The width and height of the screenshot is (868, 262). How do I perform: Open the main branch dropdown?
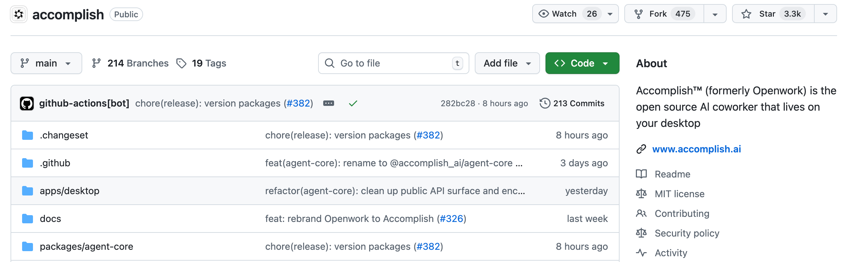(x=46, y=63)
